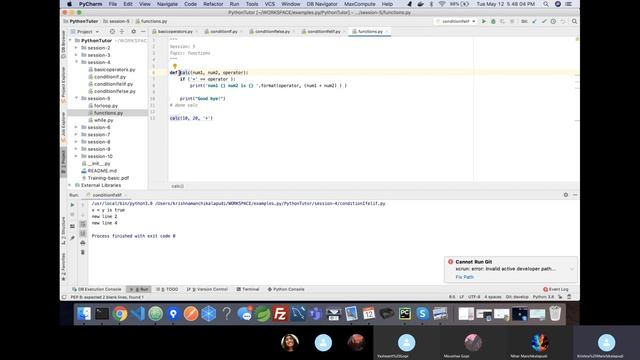Click the pin tab icon in Run panel
Viewport: 640px width, 360px height.
point(72,238)
